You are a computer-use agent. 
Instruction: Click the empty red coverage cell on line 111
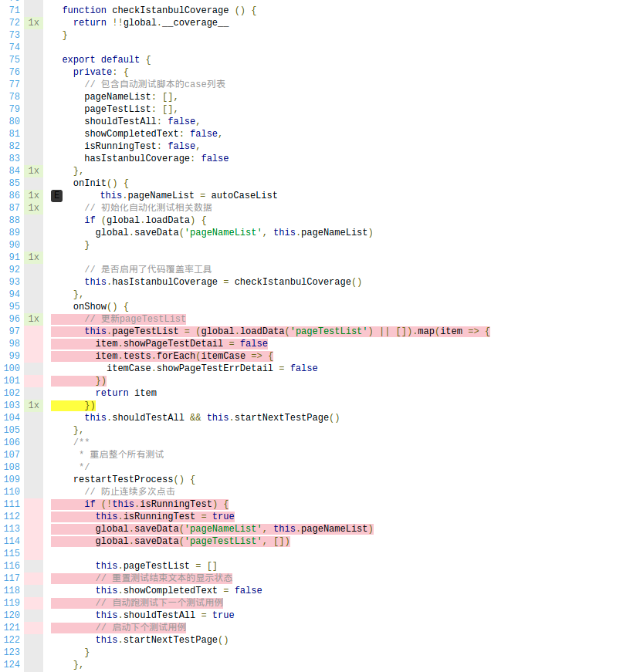pyautogui.click(x=33, y=504)
